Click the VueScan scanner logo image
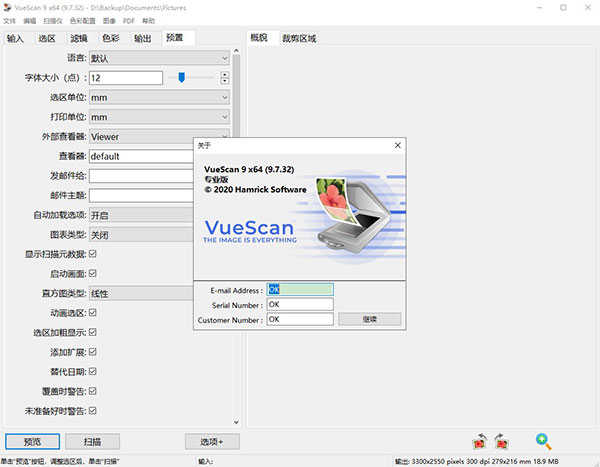Image resolution: width=600 pixels, height=467 pixels. tap(354, 215)
